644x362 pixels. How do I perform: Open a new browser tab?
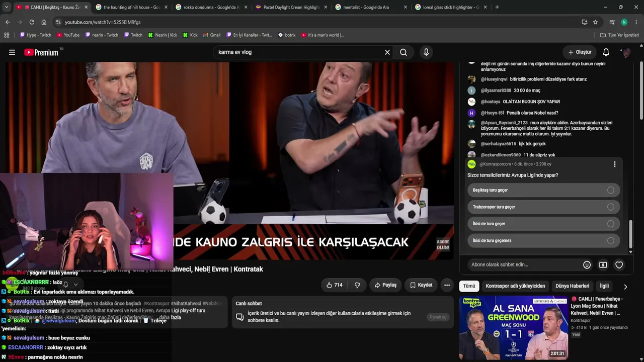click(497, 7)
